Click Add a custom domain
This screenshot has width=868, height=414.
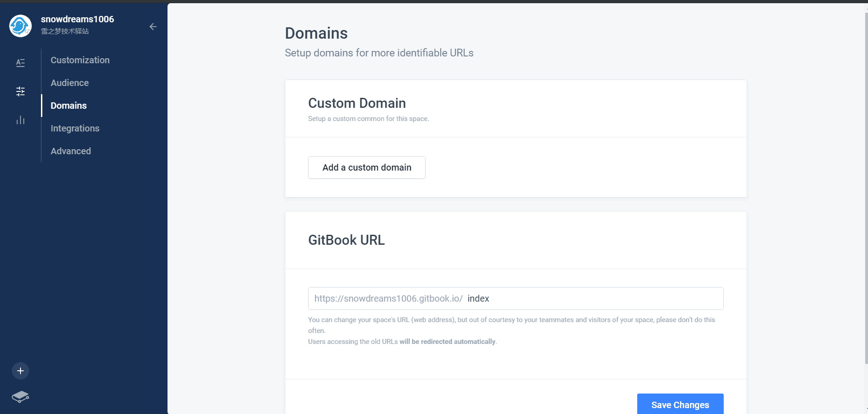point(366,167)
